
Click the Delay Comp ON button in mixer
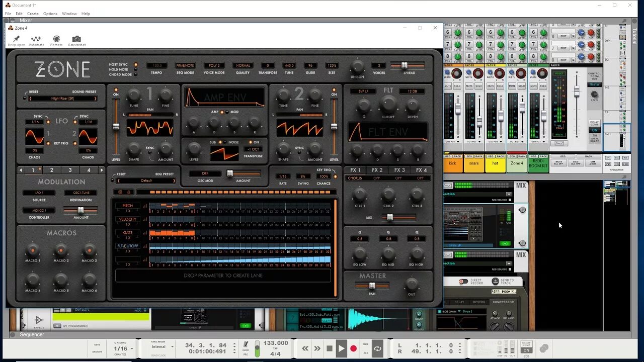tap(594, 130)
